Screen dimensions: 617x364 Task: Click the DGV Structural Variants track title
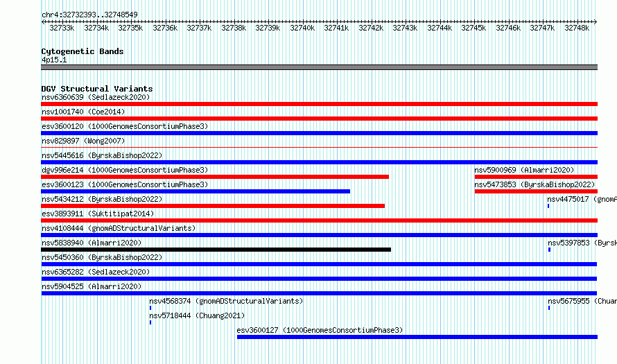tap(97, 89)
